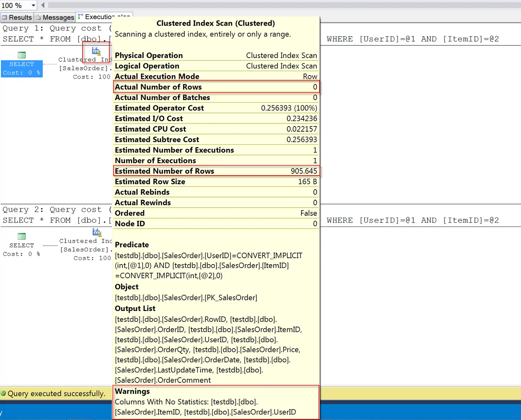Click the Actual Execution Mode row
The height and width of the screenshot is (420, 521).
[216, 76]
